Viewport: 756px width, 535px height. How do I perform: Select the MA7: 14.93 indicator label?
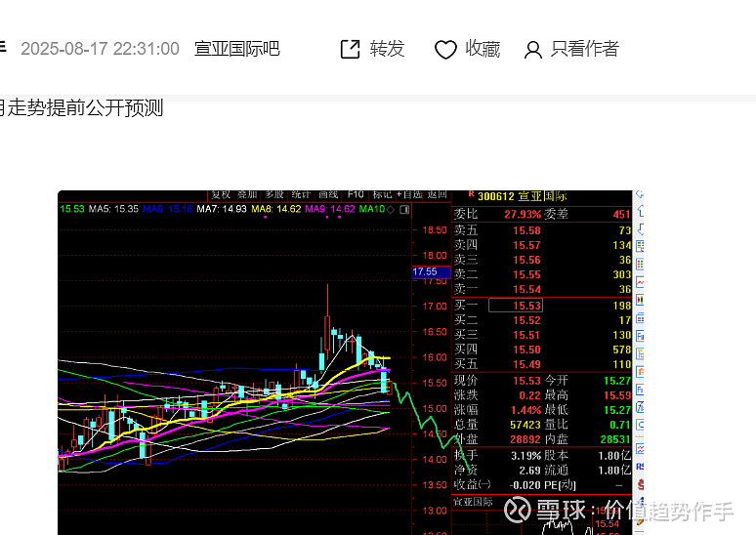point(222,209)
